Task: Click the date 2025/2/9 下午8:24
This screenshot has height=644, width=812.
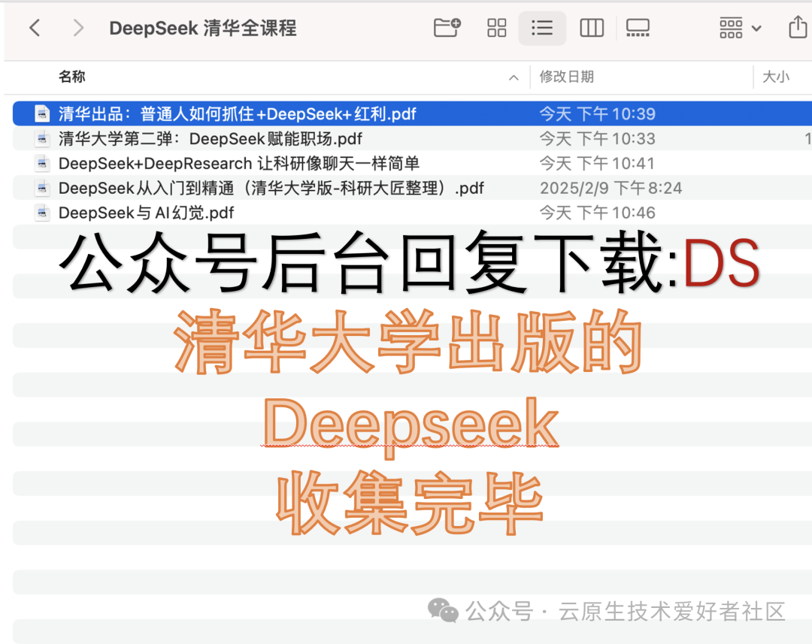Action: (x=611, y=188)
